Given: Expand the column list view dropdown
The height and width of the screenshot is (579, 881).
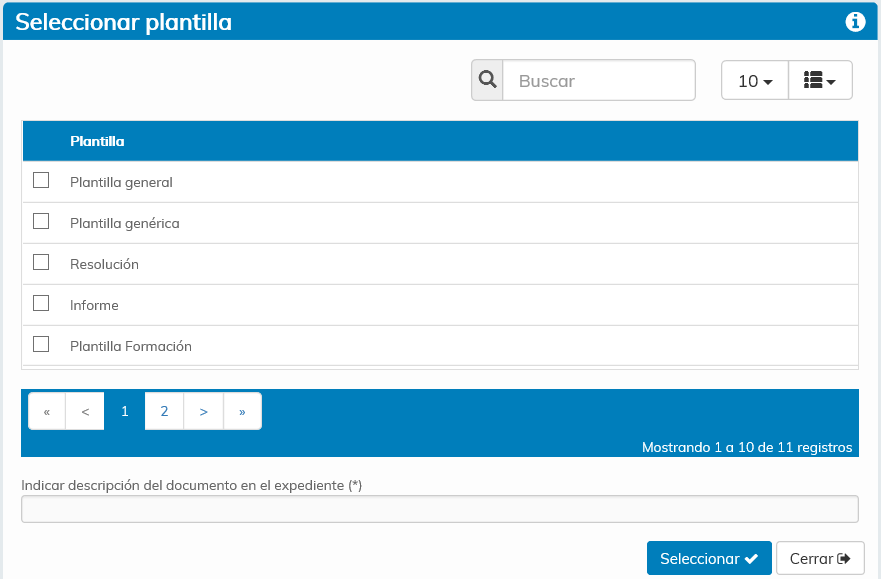Looking at the screenshot, I should [820, 81].
